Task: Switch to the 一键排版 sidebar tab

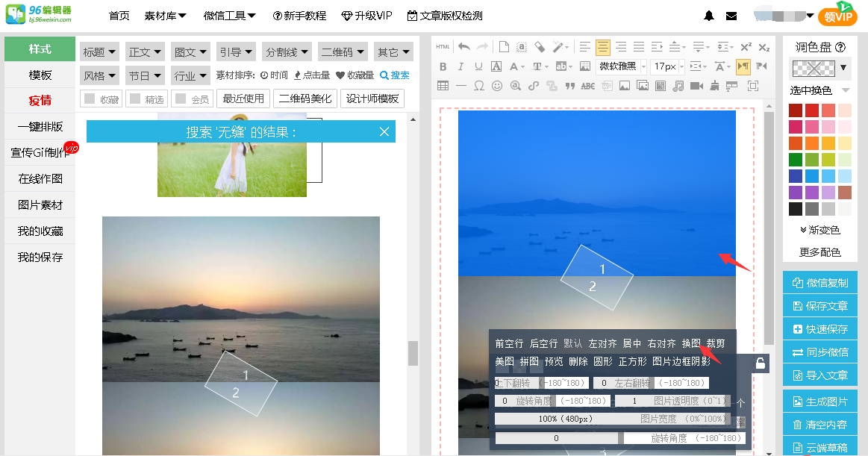Action: [x=40, y=127]
